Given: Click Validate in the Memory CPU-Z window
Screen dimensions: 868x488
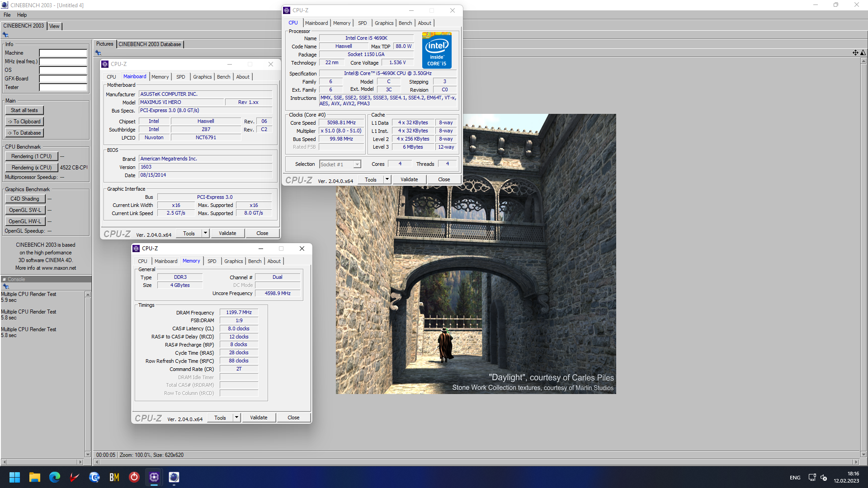Looking at the screenshot, I should coord(259,418).
